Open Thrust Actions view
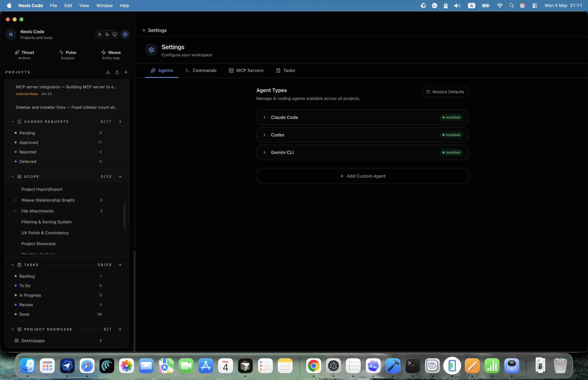The height and width of the screenshot is (380, 588). 24,55
